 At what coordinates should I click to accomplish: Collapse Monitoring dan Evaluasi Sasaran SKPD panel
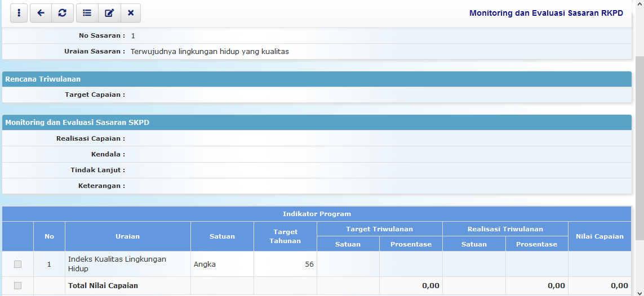(x=317, y=122)
